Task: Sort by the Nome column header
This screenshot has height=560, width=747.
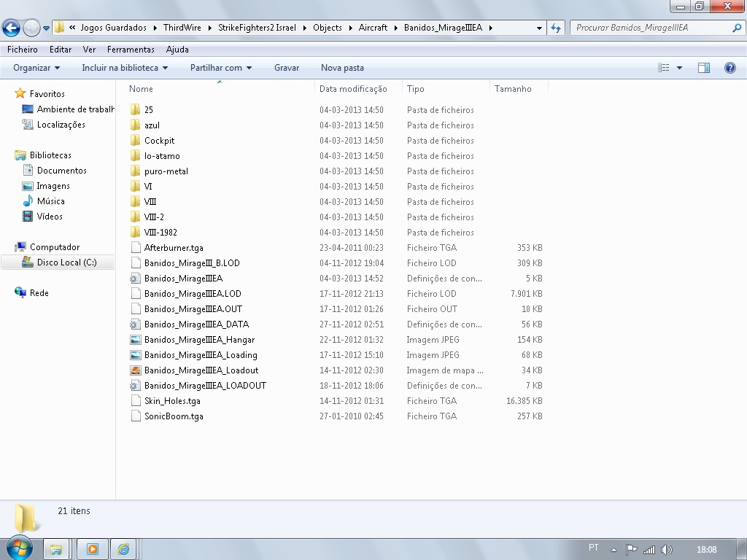Action: coord(141,88)
